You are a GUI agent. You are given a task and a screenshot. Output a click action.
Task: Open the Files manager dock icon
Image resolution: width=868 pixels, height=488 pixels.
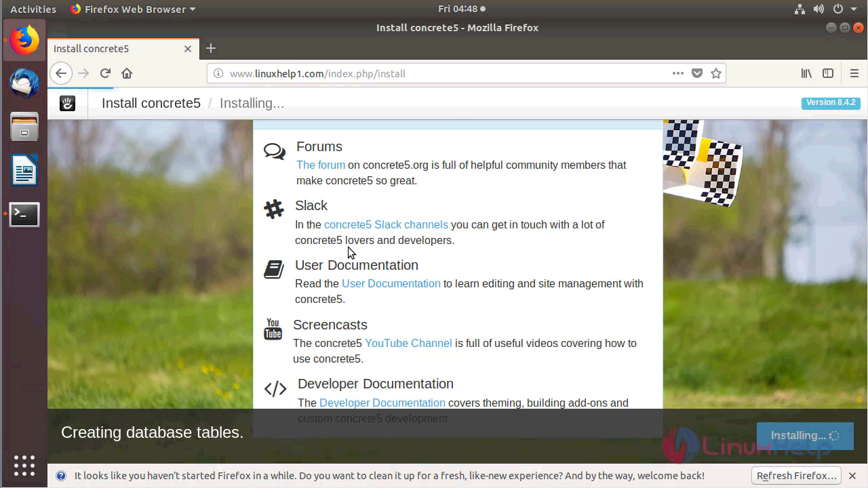point(24,127)
